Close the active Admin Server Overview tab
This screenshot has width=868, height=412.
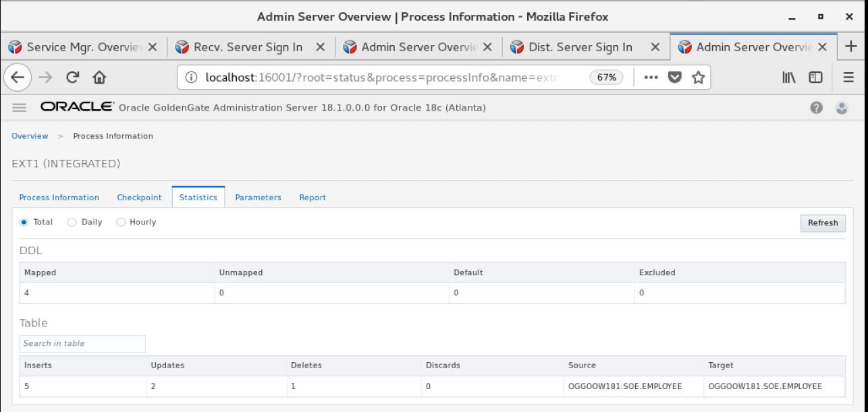(822, 47)
